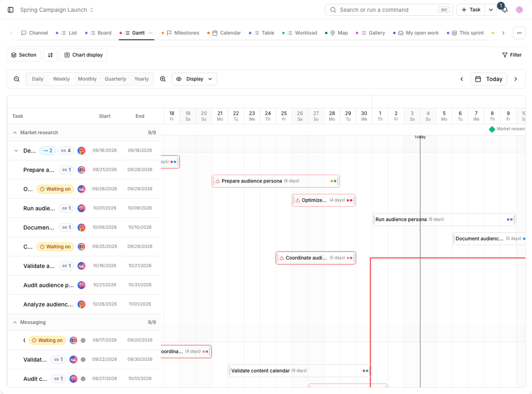Open the sort order icon button

click(50, 55)
